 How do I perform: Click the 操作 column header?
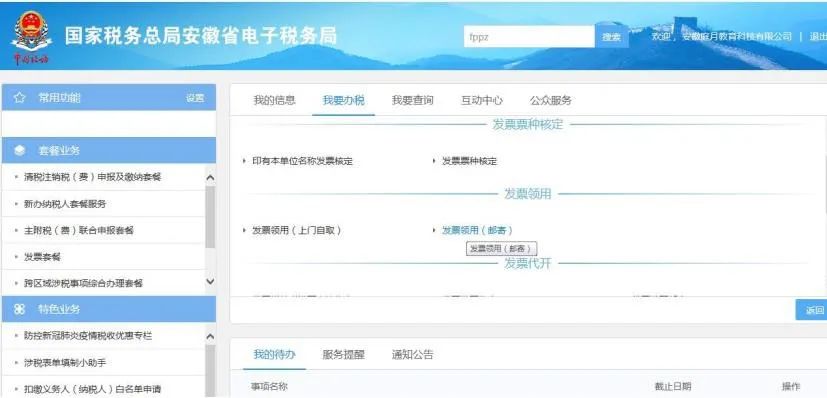coord(791,386)
